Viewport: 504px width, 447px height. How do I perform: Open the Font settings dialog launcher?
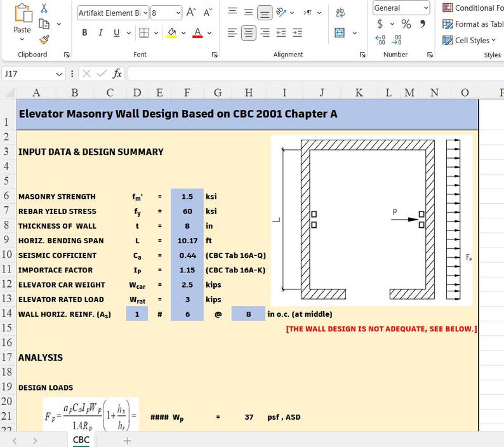pyautogui.click(x=215, y=55)
